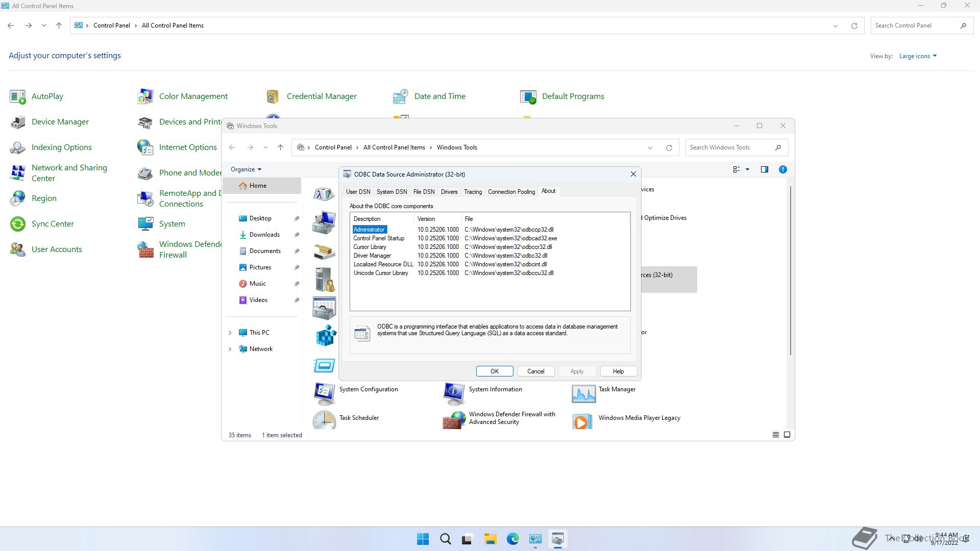Click OK in ODBC dialog
The image size is (980, 551).
click(494, 371)
